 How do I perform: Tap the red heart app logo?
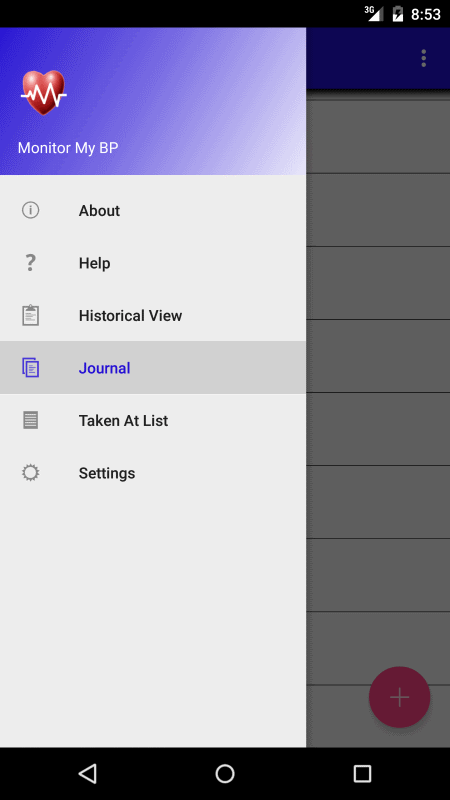point(43,93)
